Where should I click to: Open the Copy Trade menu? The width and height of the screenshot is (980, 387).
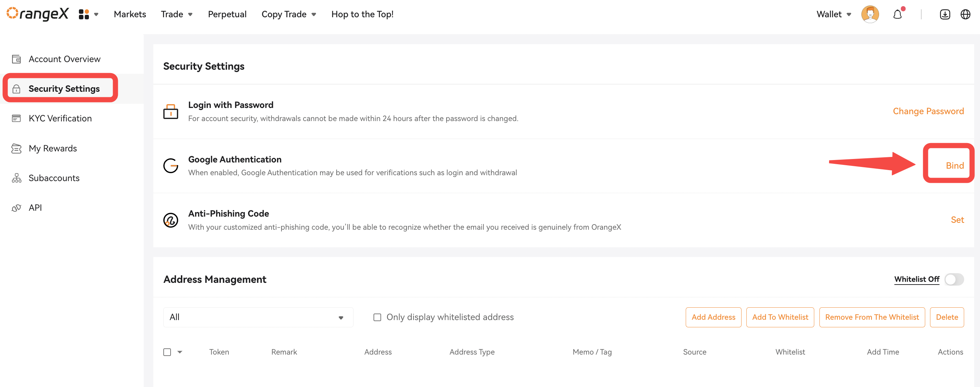[x=284, y=14]
